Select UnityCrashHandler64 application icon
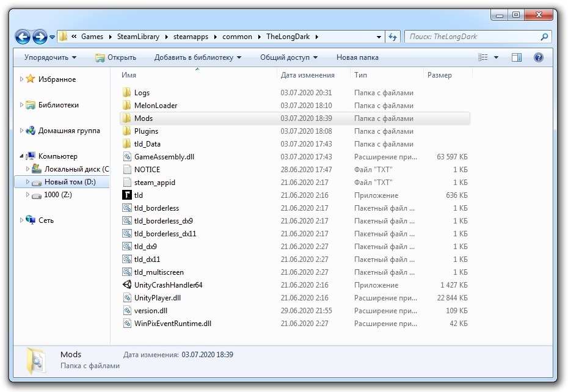568x392 pixels. [x=127, y=285]
